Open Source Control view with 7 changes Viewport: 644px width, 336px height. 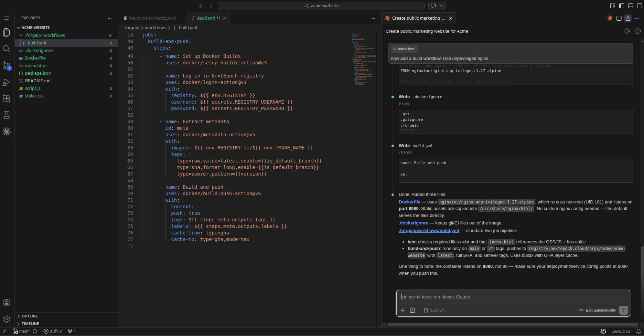pos(7,65)
